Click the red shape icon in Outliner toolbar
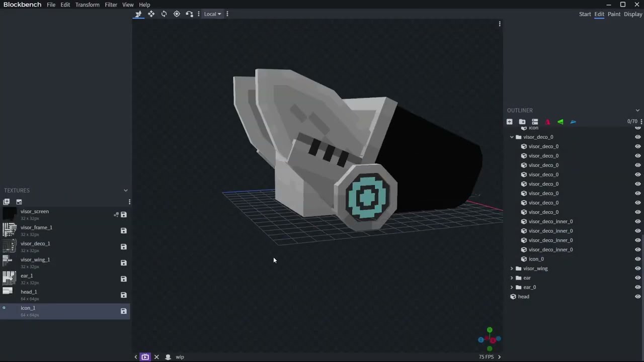Image resolution: width=644 pixels, height=362 pixels. 547,122
